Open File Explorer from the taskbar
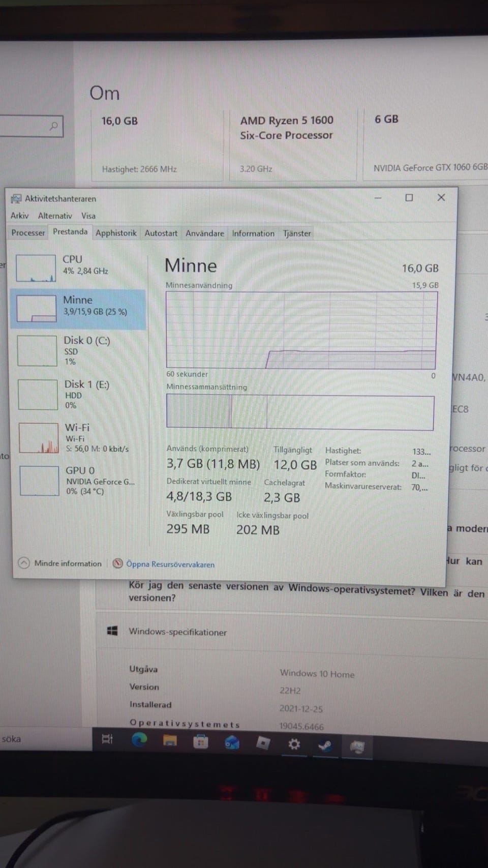 pyautogui.click(x=170, y=741)
